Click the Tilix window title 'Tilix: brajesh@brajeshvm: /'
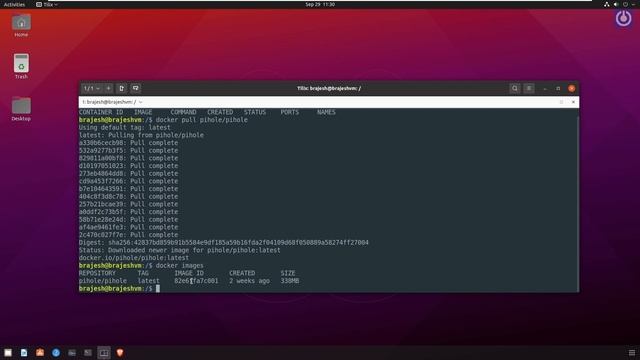 (329, 88)
